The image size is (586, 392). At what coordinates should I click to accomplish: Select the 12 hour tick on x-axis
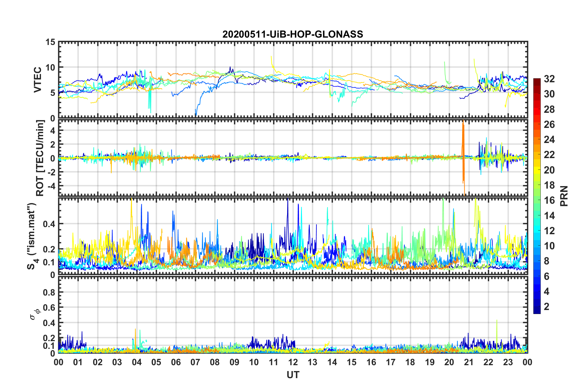pyautogui.click(x=293, y=362)
